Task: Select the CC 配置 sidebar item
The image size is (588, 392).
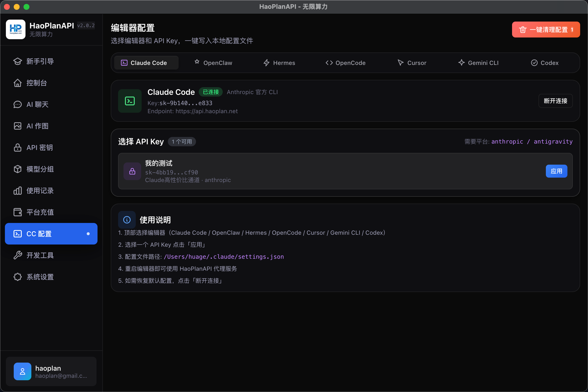Action: (51, 234)
